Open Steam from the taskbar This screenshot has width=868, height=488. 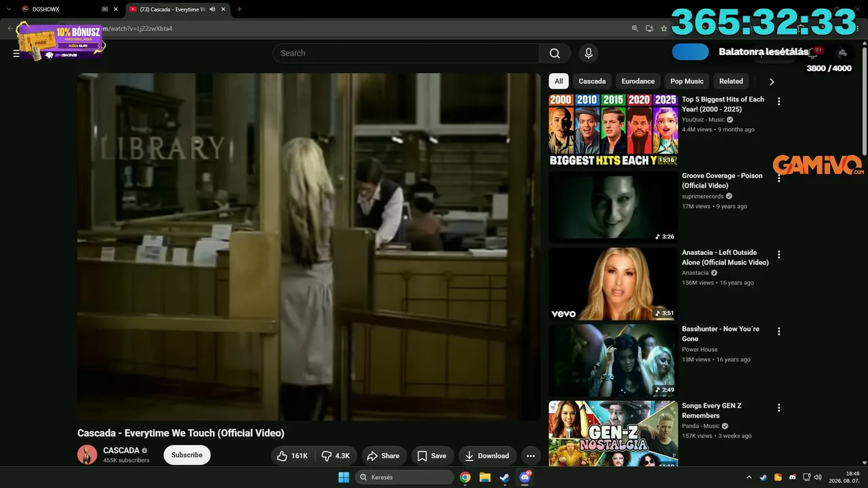click(505, 477)
